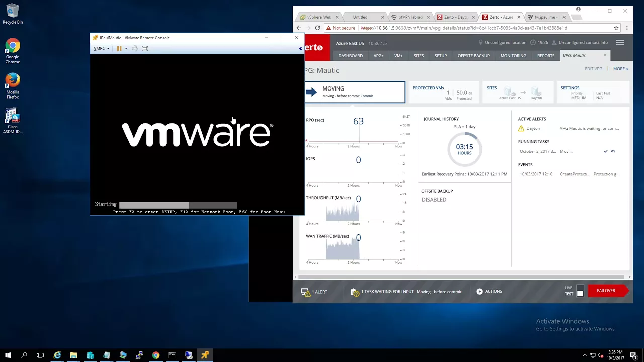Open Google Chrome desktop shortcut
The height and width of the screenshot is (362, 644).
coord(13,51)
